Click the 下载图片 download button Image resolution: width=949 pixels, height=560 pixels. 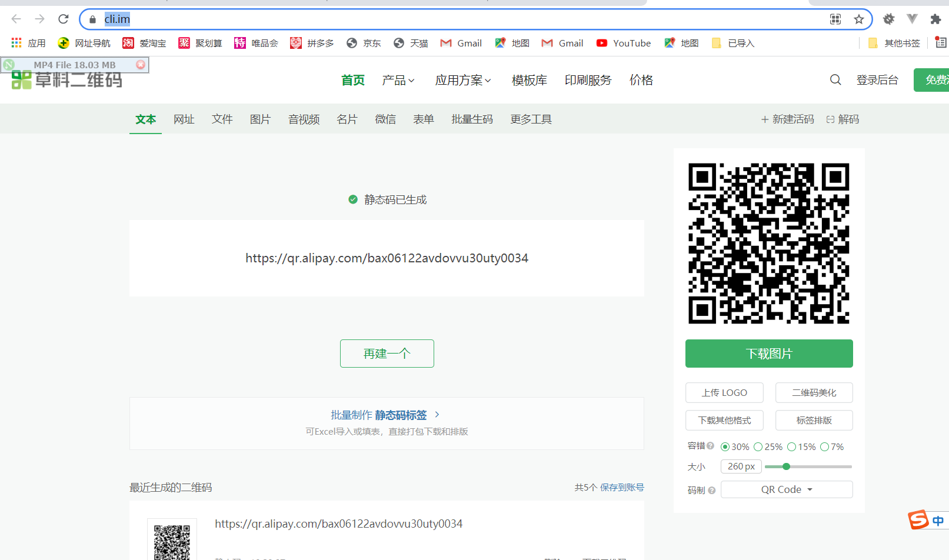pyautogui.click(x=768, y=353)
